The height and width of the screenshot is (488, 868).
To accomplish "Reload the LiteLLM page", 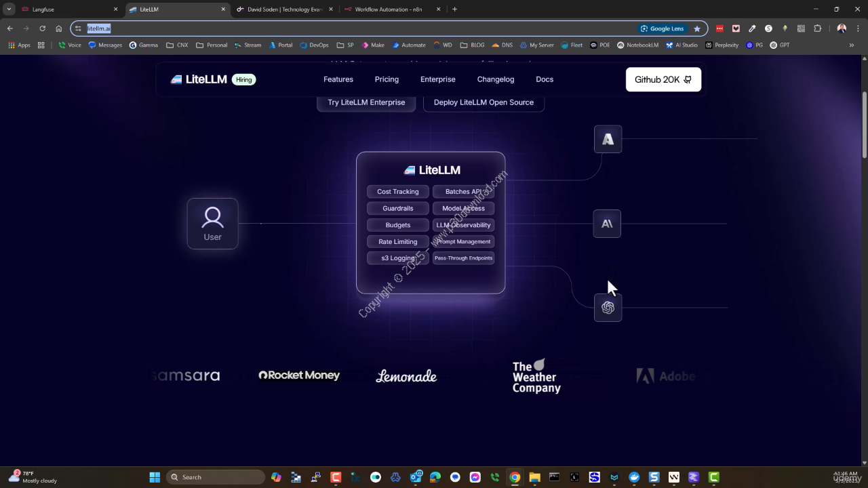I will [42, 28].
